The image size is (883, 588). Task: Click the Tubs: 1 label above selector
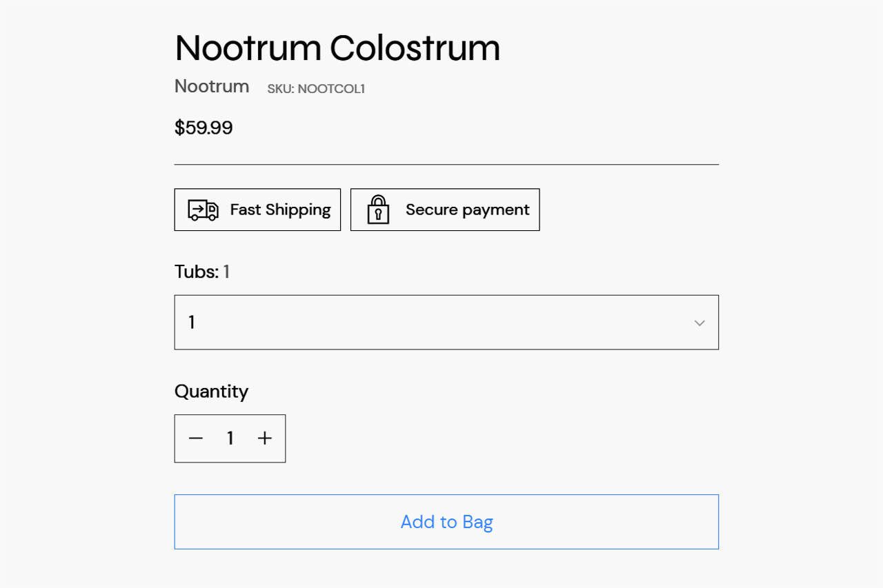(202, 272)
